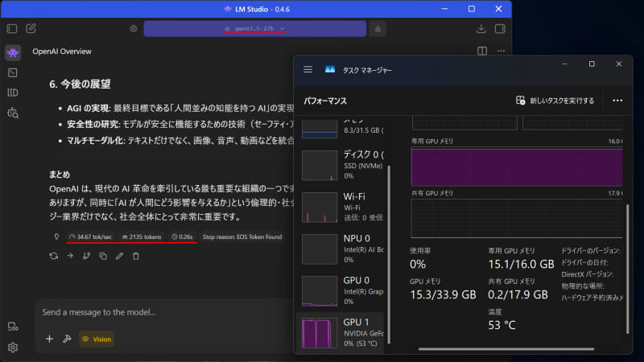Click the 2135 tokens stat
The height and width of the screenshot is (362, 644).
[x=142, y=237]
